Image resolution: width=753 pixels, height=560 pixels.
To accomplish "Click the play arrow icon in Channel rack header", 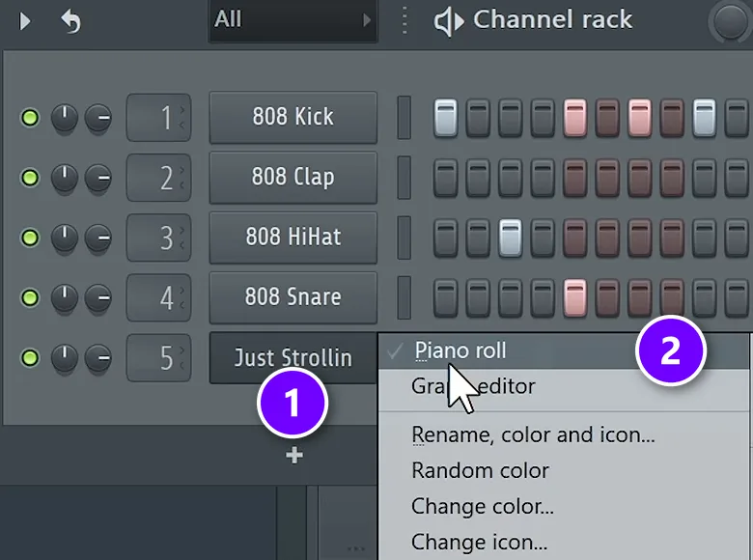I will click(x=24, y=21).
